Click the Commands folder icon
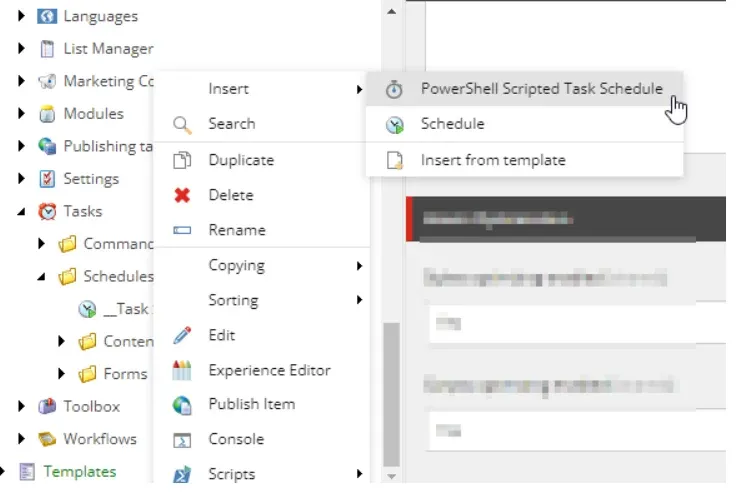Viewport: 743px width, 492px height. 67,244
